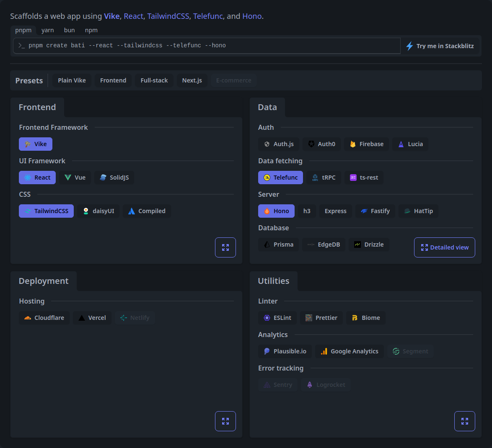This screenshot has height=448, width=492.
Task: Click the Google Analytics bar chart icon
Action: click(324, 351)
